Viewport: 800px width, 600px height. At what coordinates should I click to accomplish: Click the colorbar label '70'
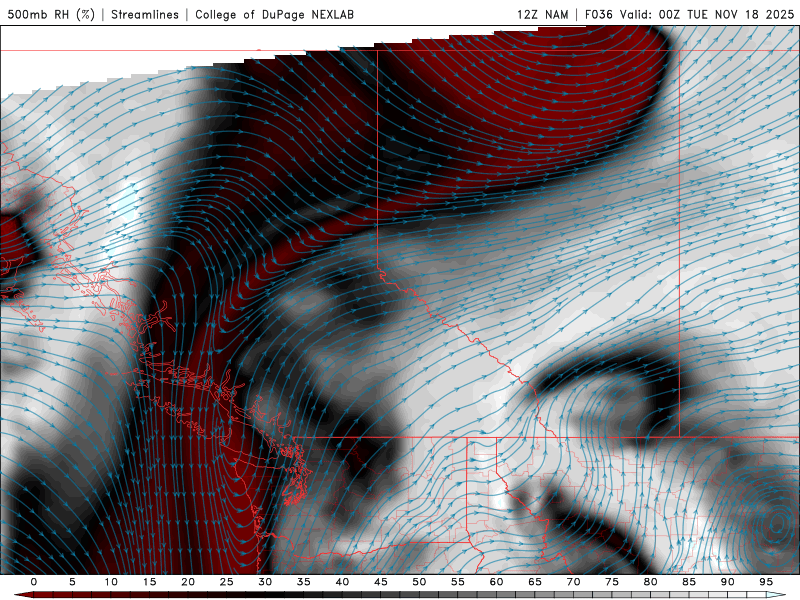coord(573,582)
